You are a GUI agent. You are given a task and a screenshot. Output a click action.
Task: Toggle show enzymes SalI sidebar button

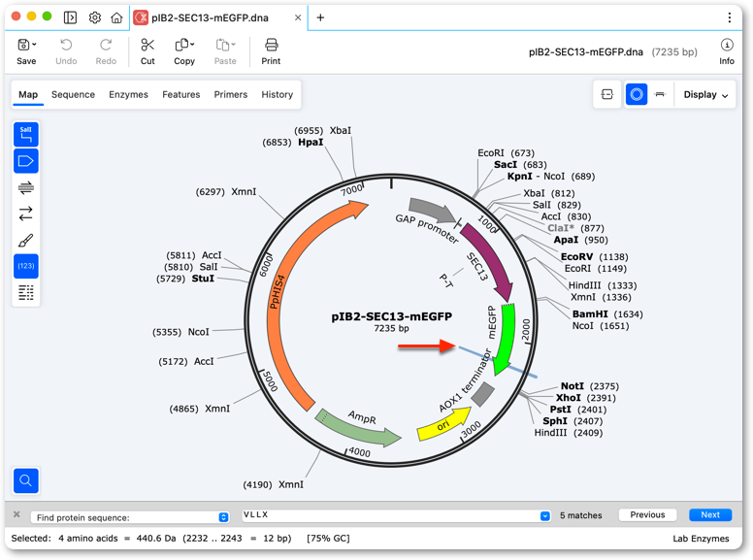pyautogui.click(x=26, y=135)
